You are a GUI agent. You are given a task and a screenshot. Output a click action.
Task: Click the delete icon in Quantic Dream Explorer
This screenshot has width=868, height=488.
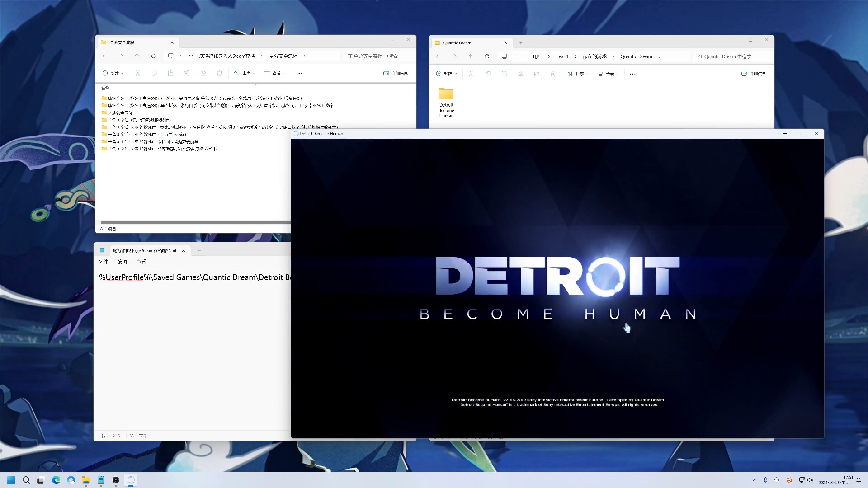(x=553, y=74)
